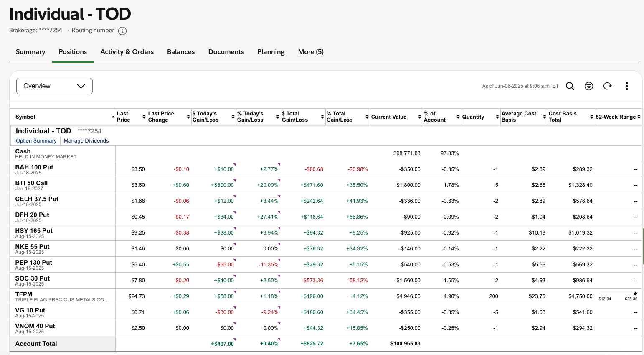644x355 pixels.
Task: Select the VG 10 Put symbol
Action: tap(30, 310)
